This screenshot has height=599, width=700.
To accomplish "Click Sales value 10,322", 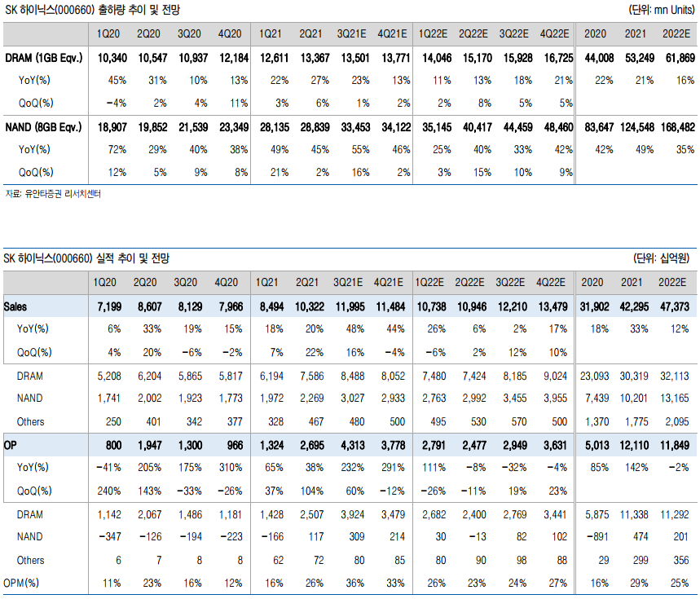I will tap(310, 306).
